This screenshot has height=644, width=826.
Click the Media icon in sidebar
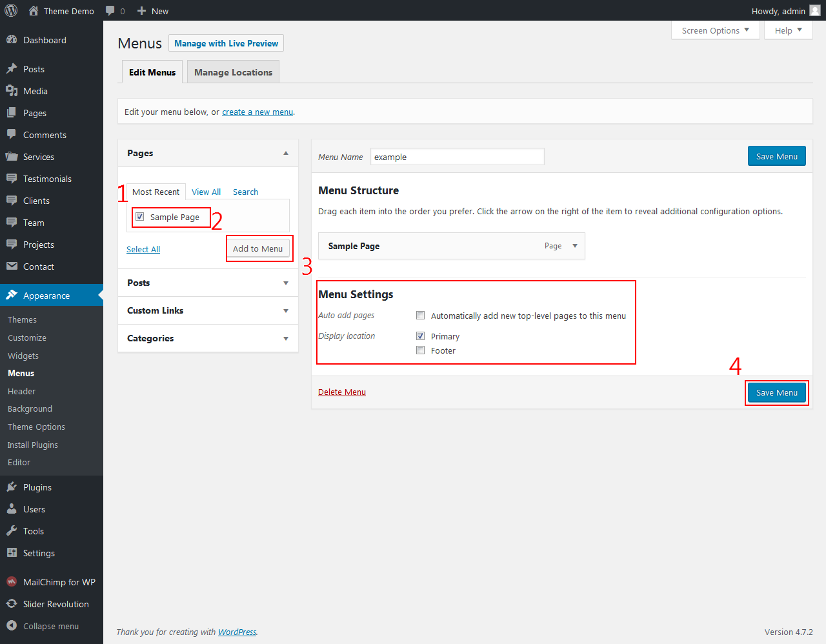[x=12, y=91]
